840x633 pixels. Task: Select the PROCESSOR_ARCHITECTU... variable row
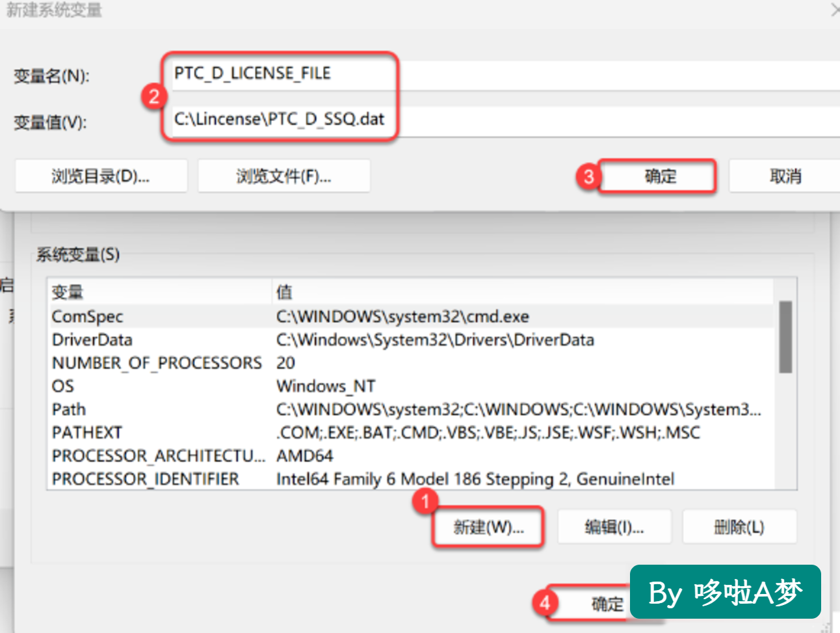click(411, 456)
